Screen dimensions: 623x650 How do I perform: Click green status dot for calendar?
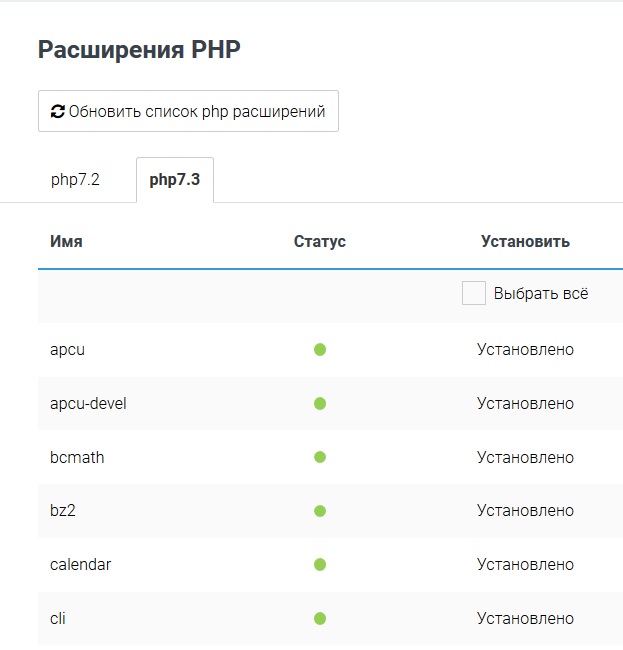(320, 565)
